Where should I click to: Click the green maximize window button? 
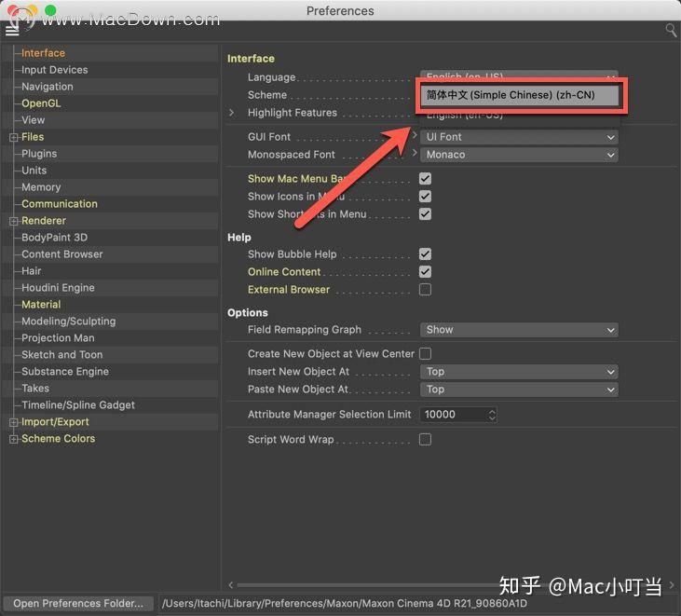coord(50,9)
